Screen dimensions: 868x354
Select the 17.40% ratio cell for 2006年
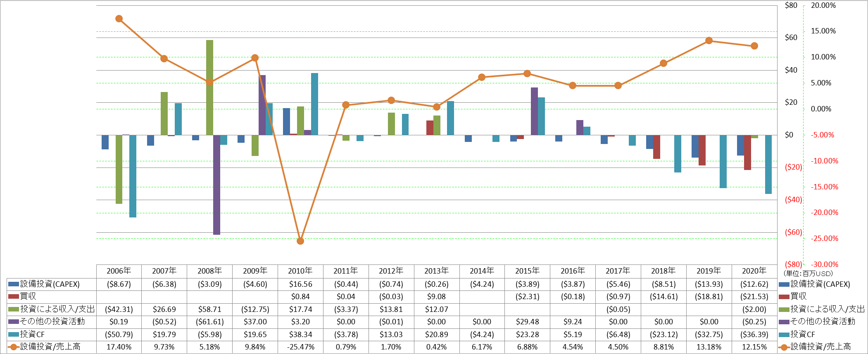pyautogui.click(x=119, y=347)
